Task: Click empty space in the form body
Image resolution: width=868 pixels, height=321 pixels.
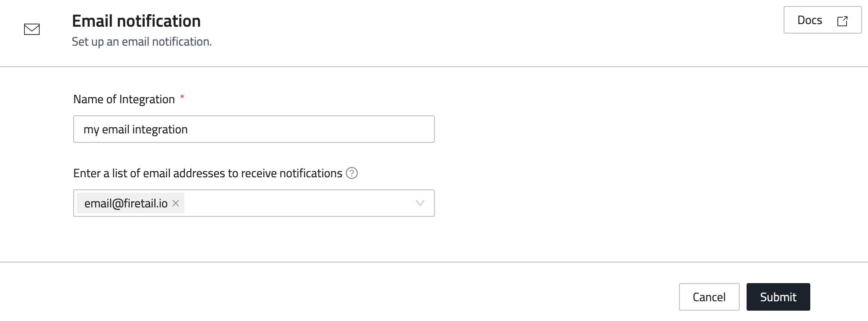Action: 624,164
